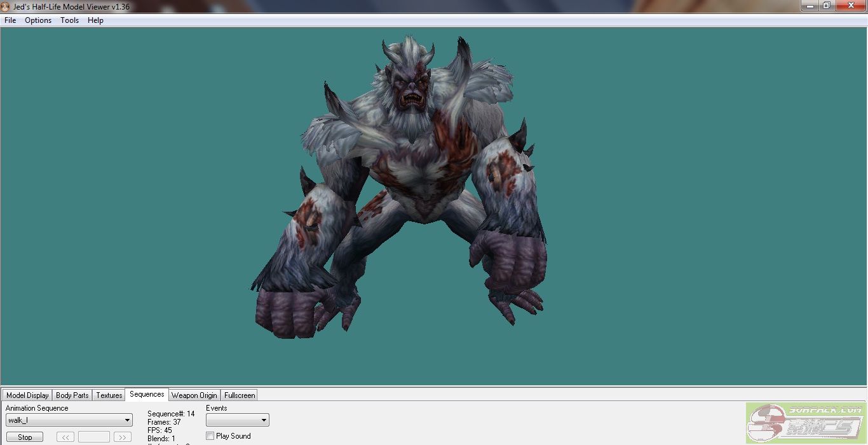Switch to the Body Parts tab
The image size is (868, 445).
pos(72,395)
